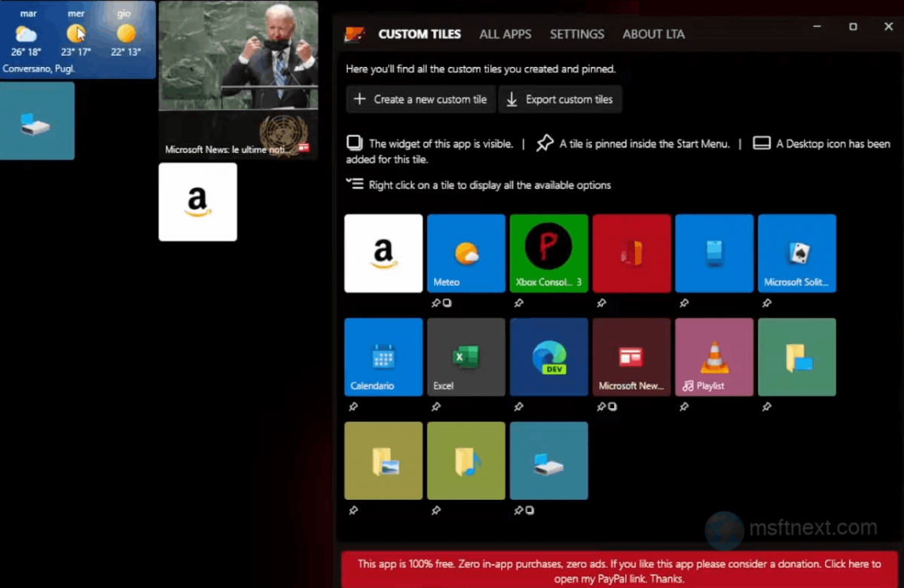904x588 pixels.
Task: Click the Microsoft News Biden story thumbnail
Action: [x=238, y=75]
